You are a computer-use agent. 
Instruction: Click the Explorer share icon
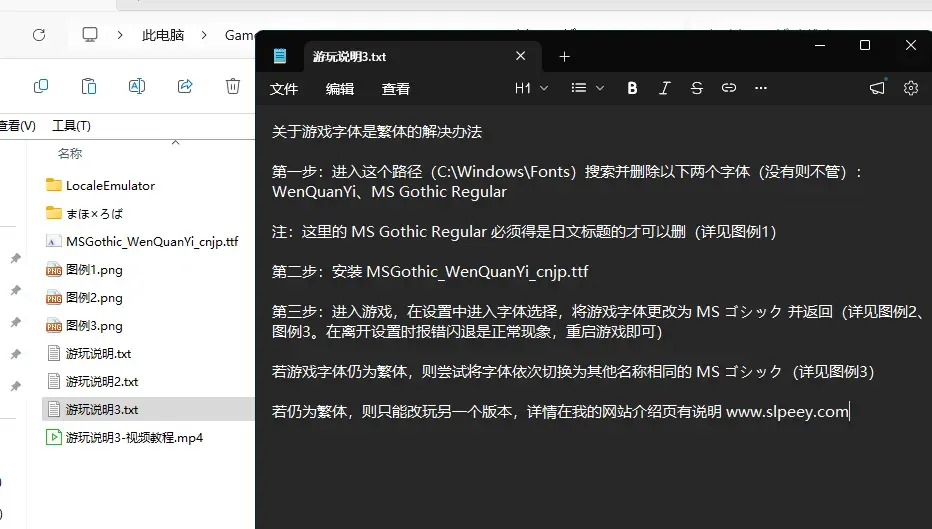[x=185, y=86]
